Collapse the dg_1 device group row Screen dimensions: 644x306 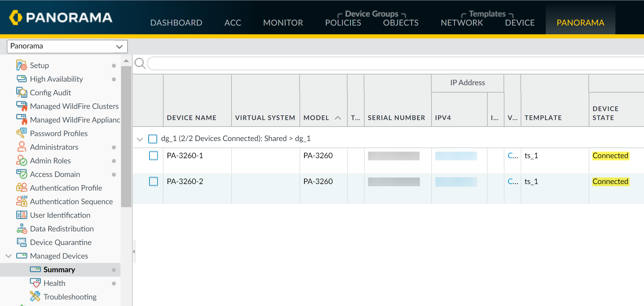[140, 139]
